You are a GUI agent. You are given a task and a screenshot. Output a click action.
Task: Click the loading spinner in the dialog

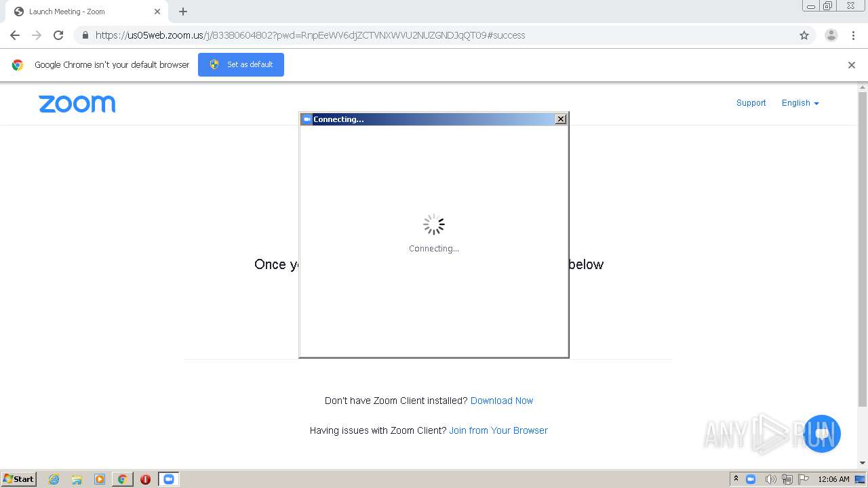click(x=434, y=224)
